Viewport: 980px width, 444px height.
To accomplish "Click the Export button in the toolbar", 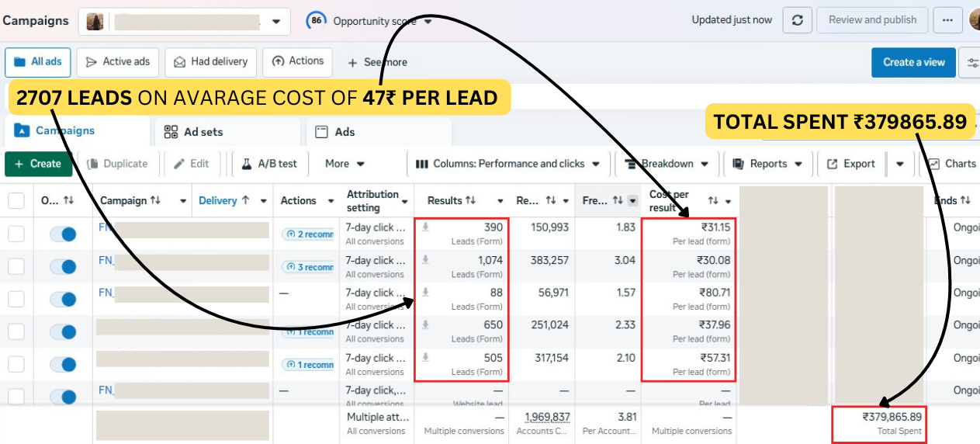I will (x=850, y=164).
